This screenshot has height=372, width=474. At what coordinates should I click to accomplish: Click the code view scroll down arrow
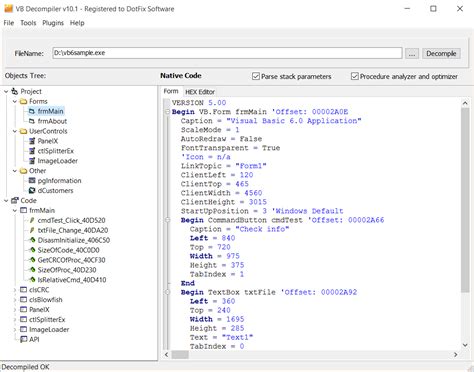click(465, 345)
